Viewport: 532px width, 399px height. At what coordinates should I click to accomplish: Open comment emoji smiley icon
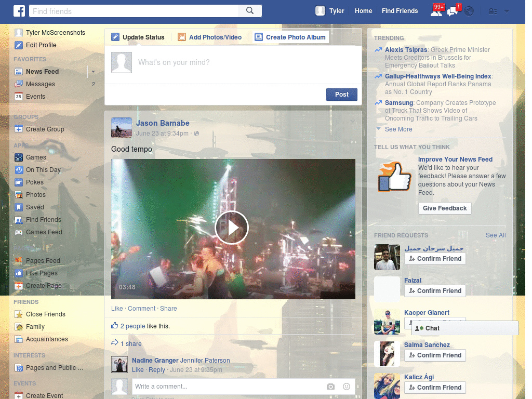tap(347, 387)
